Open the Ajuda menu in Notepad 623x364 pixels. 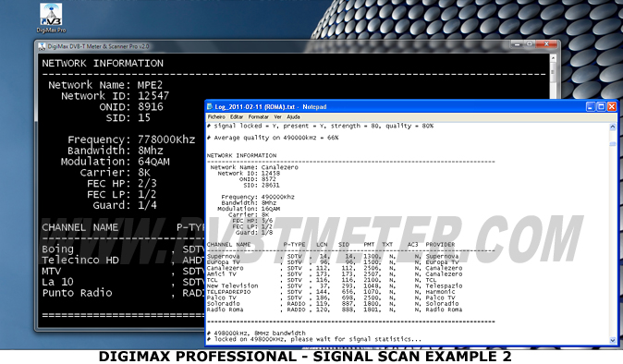[x=293, y=117]
